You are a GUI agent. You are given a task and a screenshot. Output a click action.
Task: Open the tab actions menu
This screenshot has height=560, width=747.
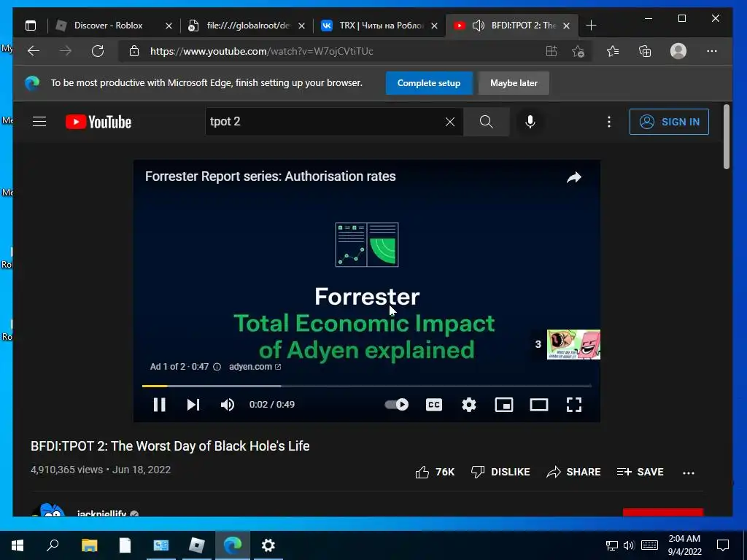click(31, 26)
